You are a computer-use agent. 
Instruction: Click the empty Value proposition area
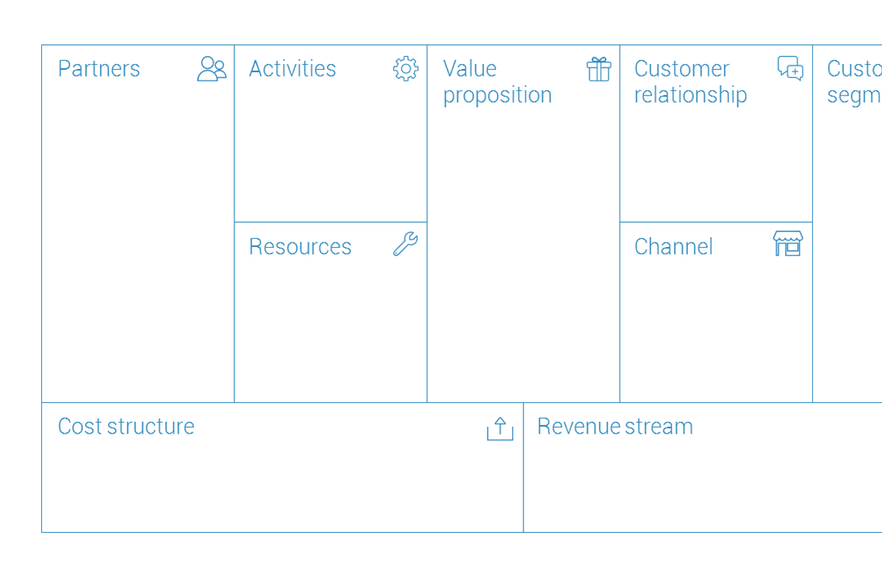click(523, 257)
